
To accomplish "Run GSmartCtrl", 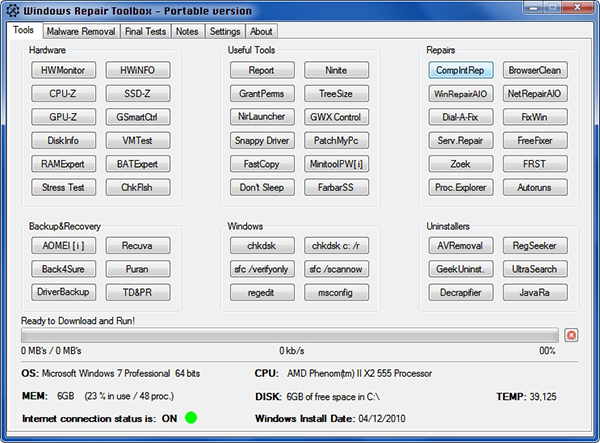I will pos(138,117).
